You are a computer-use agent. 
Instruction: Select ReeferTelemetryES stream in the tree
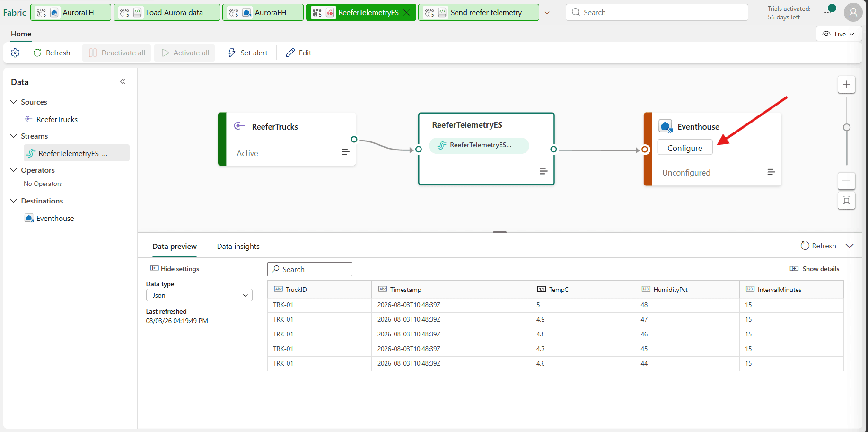[77, 153]
